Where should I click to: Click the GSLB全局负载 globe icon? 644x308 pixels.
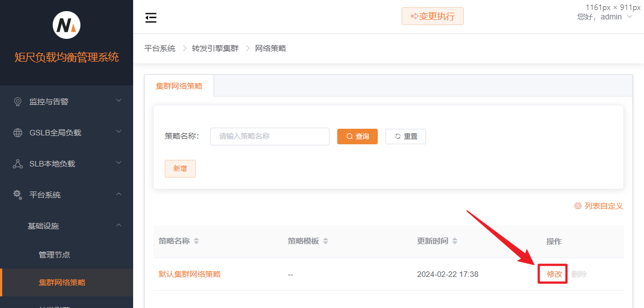tap(18, 133)
